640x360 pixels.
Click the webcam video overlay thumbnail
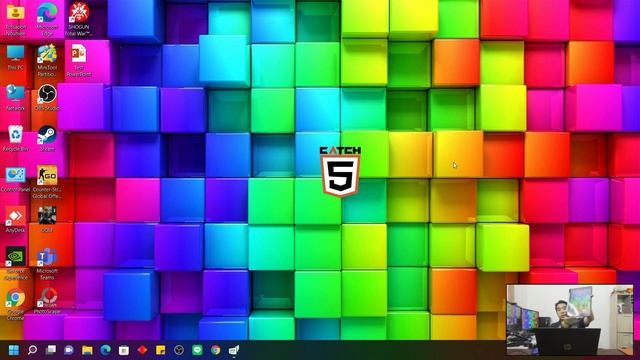570,320
